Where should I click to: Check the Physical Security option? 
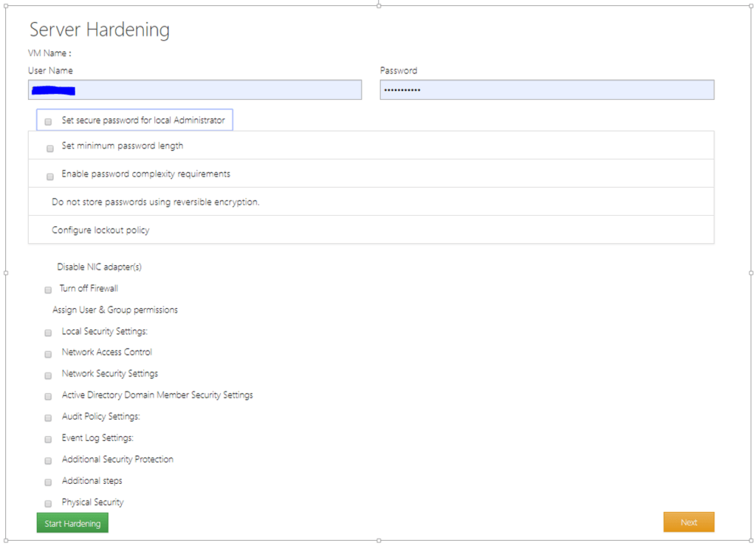pyautogui.click(x=47, y=503)
